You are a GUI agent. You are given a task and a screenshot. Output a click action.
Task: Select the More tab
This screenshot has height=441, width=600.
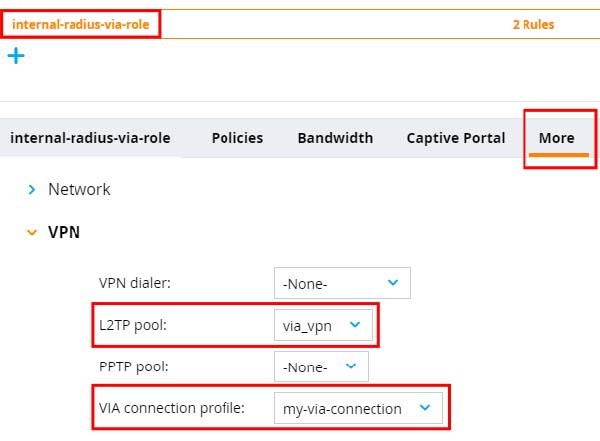(x=557, y=138)
